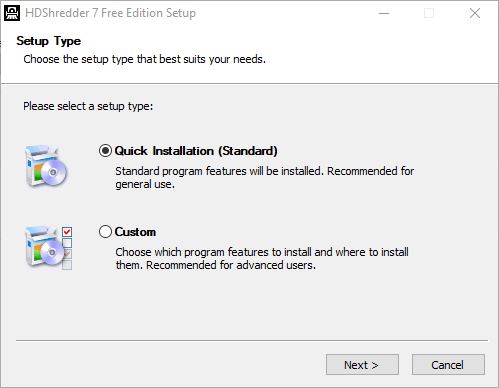The image size is (499, 388).
Task: Click the HDShredder app icon in title bar
Action: point(12,13)
